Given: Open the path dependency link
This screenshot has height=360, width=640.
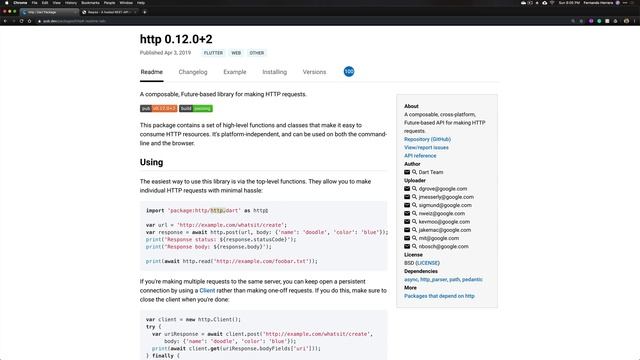Looking at the screenshot, I should 454,280.
